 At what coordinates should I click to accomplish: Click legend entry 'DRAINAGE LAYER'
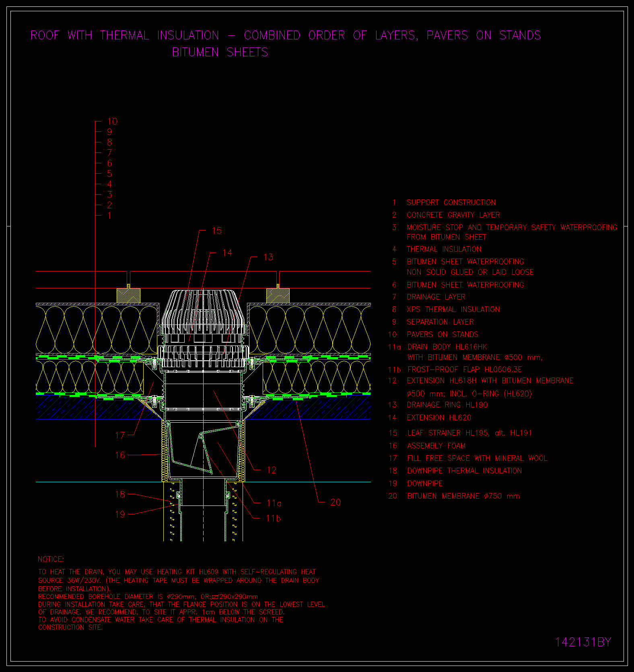(x=436, y=297)
